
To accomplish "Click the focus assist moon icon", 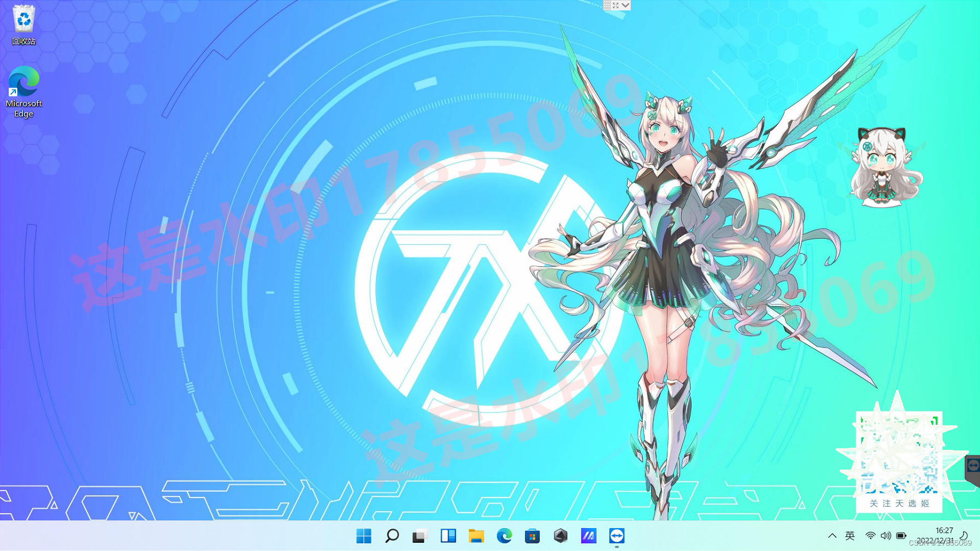I will click(x=964, y=536).
